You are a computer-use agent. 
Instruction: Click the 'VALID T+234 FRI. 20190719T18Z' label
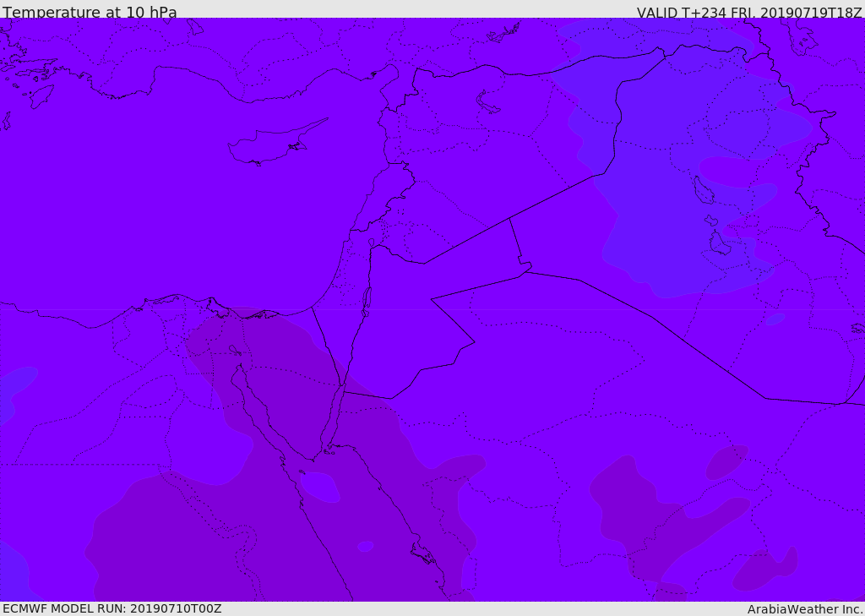point(749,13)
